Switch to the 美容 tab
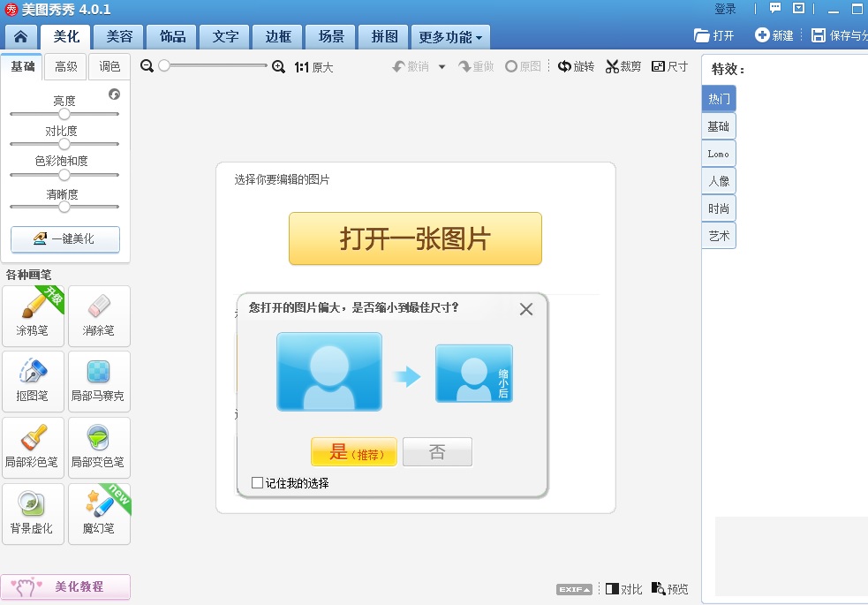 point(119,37)
